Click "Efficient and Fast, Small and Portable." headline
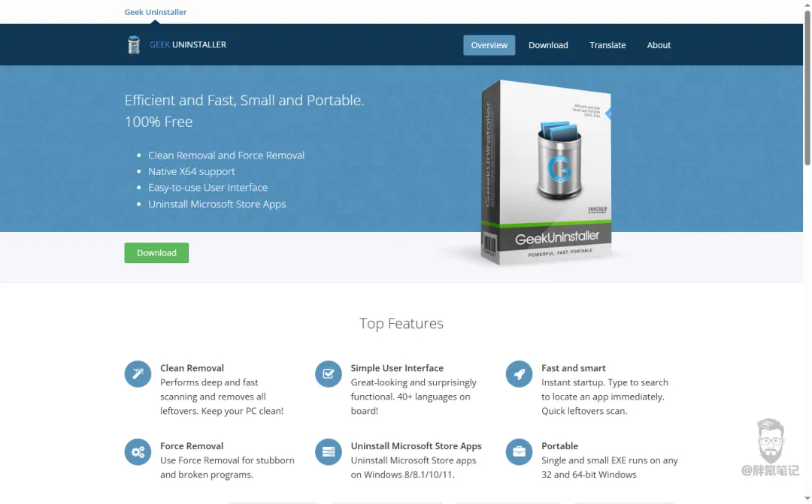This screenshot has height=504, width=812. (x=244, y=100)
